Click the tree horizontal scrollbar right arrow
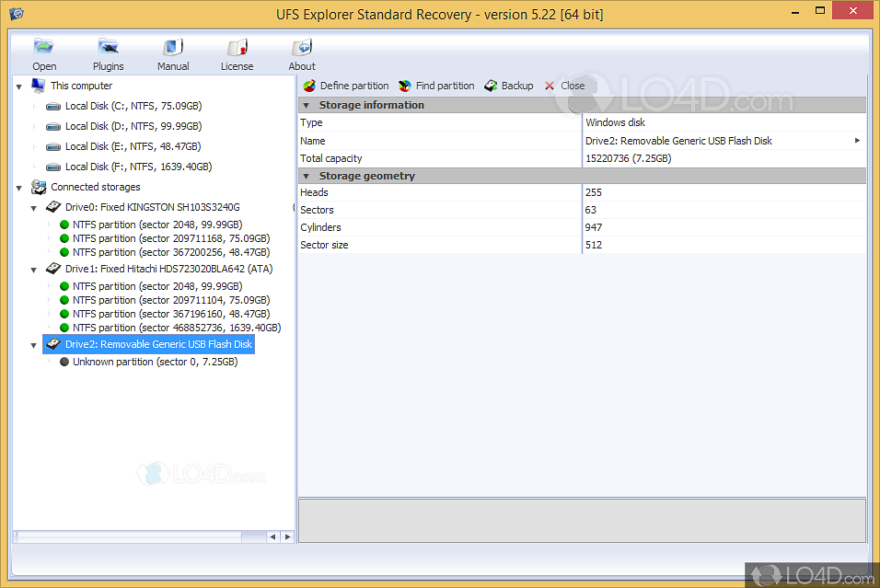The width and height of the screenshot is (880, 588). tap(287, 537)
